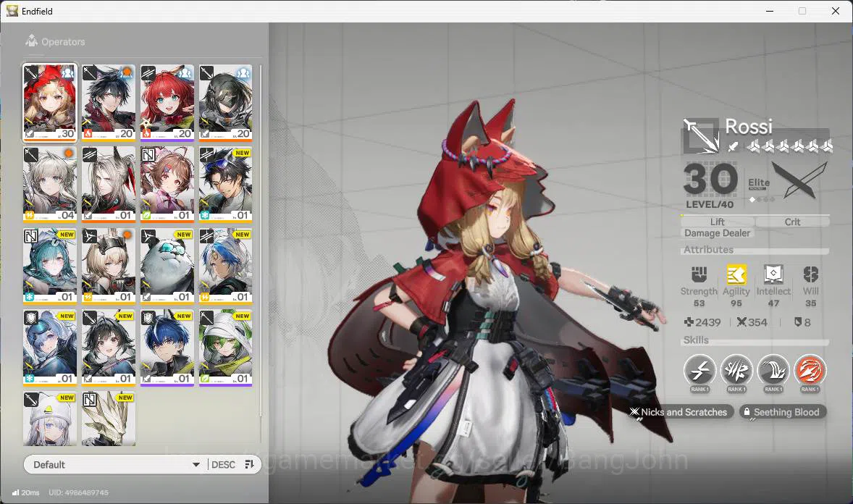Viewport: 853px width, 504px height.
Task: Choose the operator wearing blue goggles on head
Action: point(225,184)
